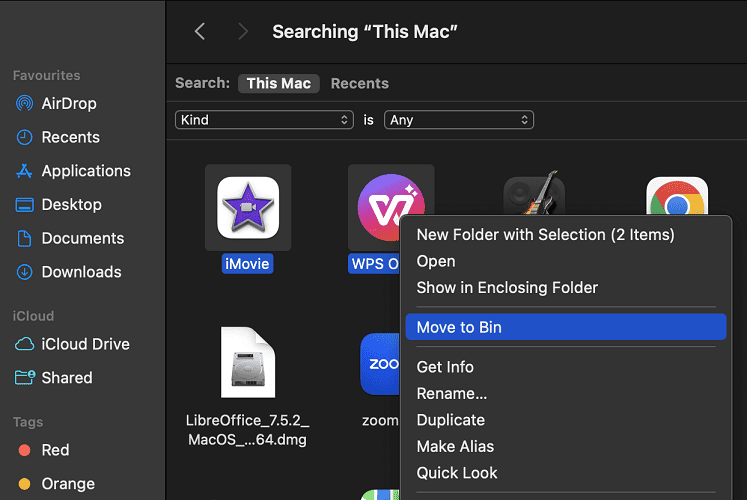This screenshot has width=747, height=500.
Task: Switch search scope to This Mac
Action: point(278,83)
